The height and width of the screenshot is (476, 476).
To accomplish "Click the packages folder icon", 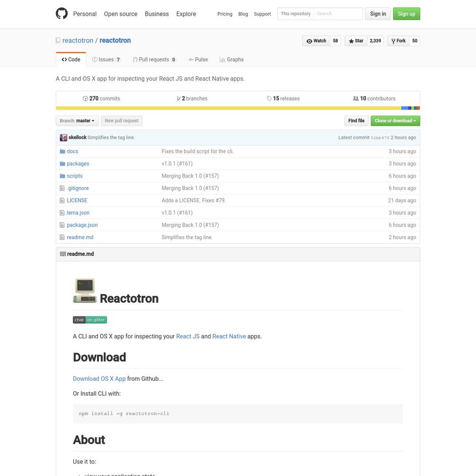I will (x=62, y=164).
